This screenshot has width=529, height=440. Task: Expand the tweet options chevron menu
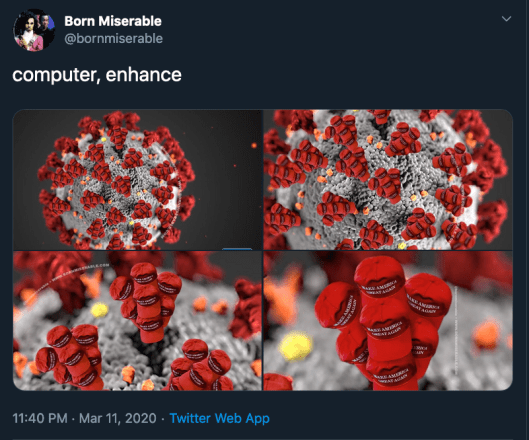tap(506, 19)
